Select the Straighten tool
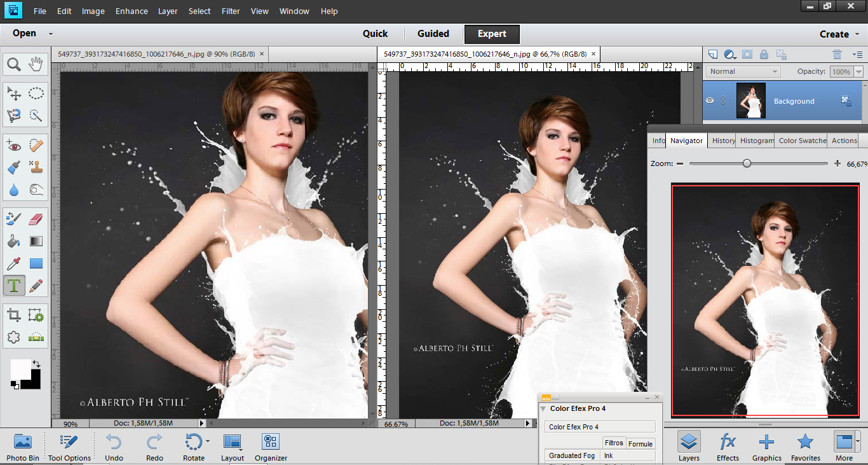Viewport: 868px width, 465px height. [x=36, y=337]
